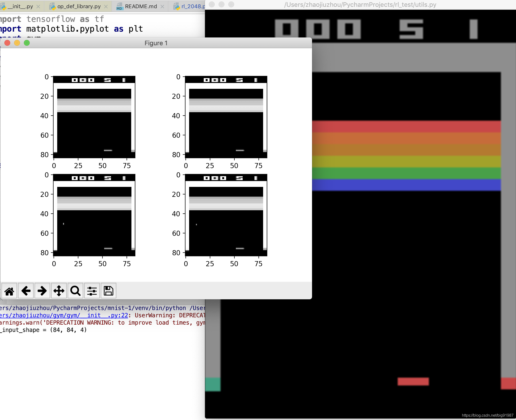516x420 pixels.
Task: Click the Breakout score digits '000'
Action: pos(318,29)
